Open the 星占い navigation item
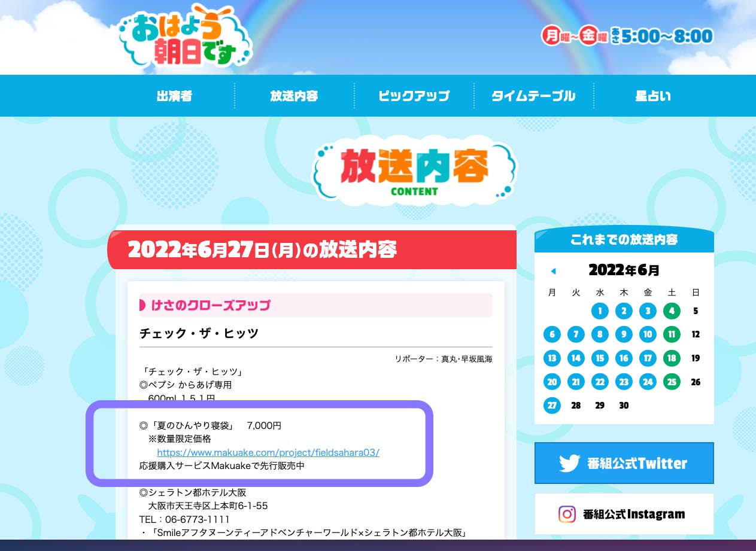The width and height of the screenshot is (756, 551). tap(653, 96)
